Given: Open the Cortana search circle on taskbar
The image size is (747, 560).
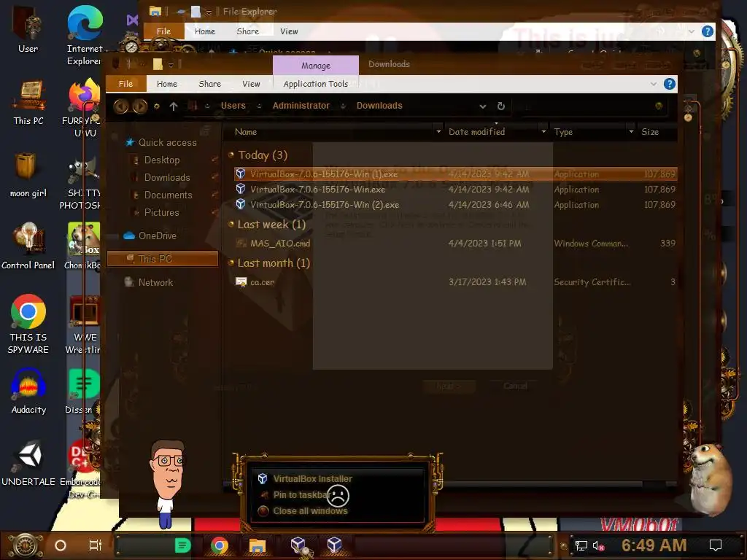Looking at the screenshot, I should (x=61, y=545).
